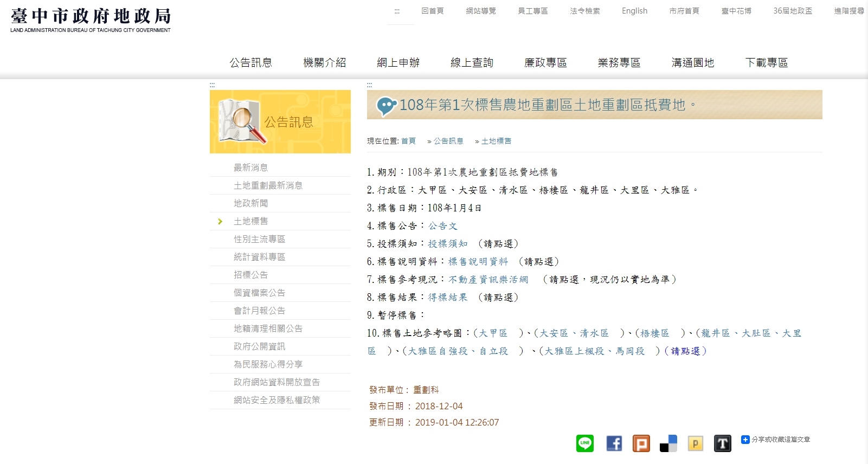Open the 線上查詢 main menu
Viewport: 868px width, 464px height.
(472, 63)
